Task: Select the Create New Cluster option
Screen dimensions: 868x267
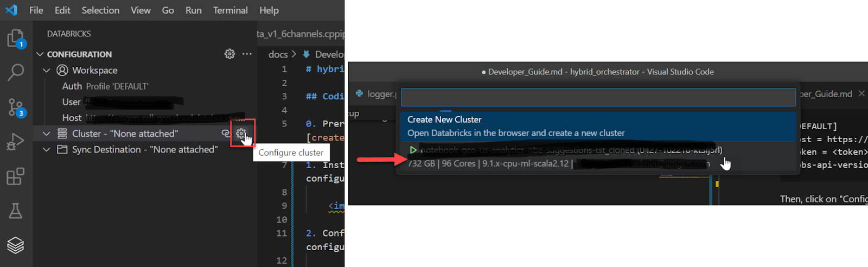Action: (598, 126)
